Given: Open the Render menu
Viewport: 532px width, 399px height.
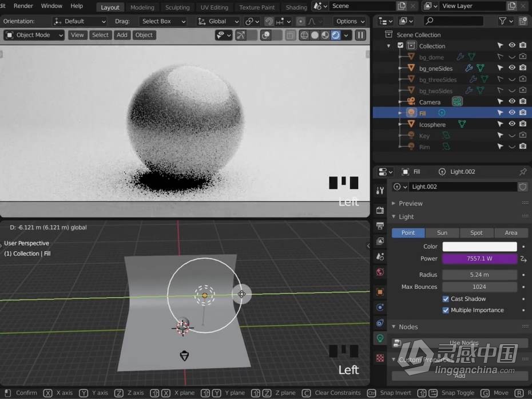Looking at the screenshot, I should coord(23,6).
